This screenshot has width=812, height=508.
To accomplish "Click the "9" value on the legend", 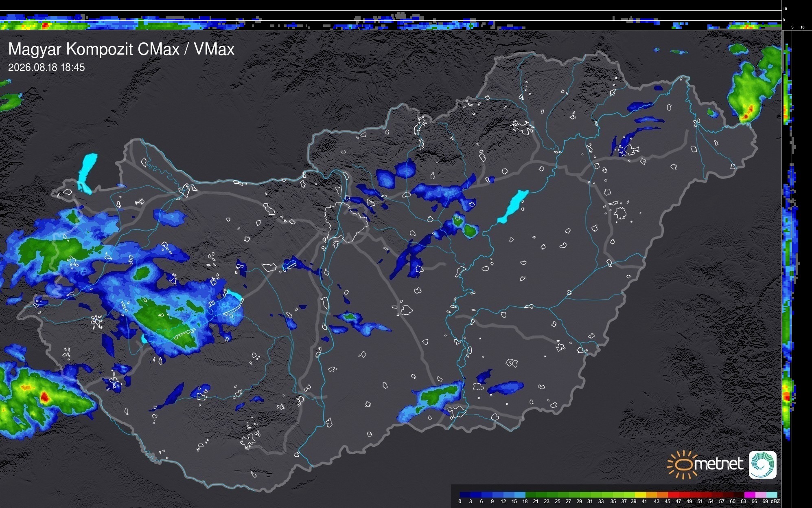I will click(x=492, y=501).
